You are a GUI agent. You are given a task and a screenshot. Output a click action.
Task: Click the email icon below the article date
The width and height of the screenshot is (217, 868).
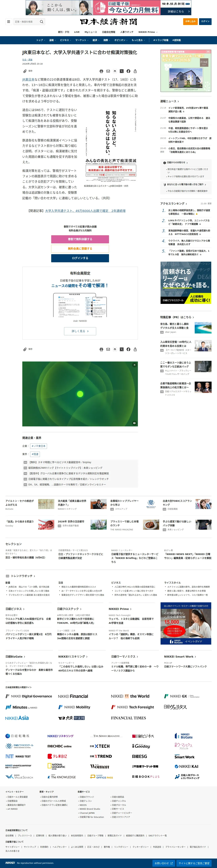pos(108,71)
